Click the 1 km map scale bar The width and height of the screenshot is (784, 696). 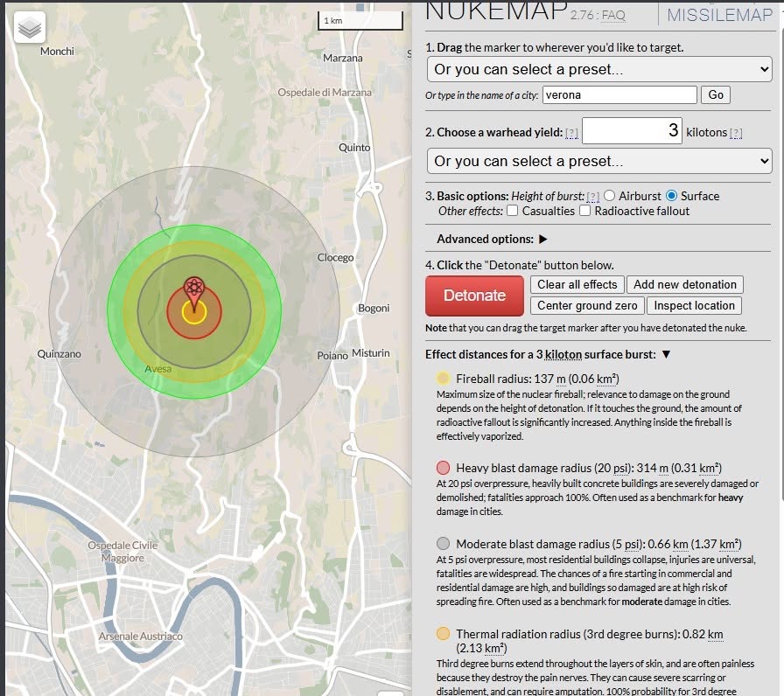coord(360,20)
